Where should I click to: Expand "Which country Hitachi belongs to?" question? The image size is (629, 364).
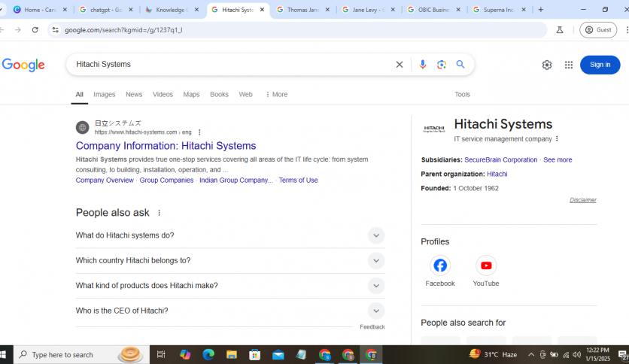point(230,260)
